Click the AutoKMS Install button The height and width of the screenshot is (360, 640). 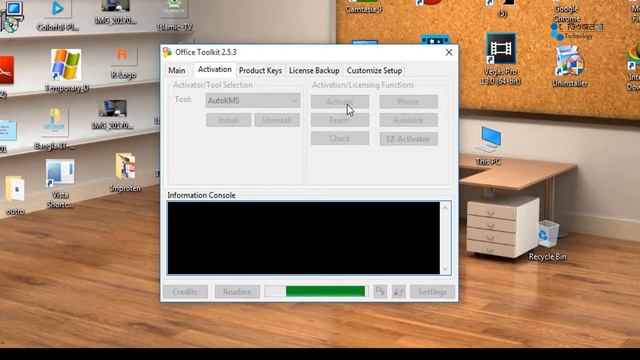pyautogui.click(x=229, y=120)
